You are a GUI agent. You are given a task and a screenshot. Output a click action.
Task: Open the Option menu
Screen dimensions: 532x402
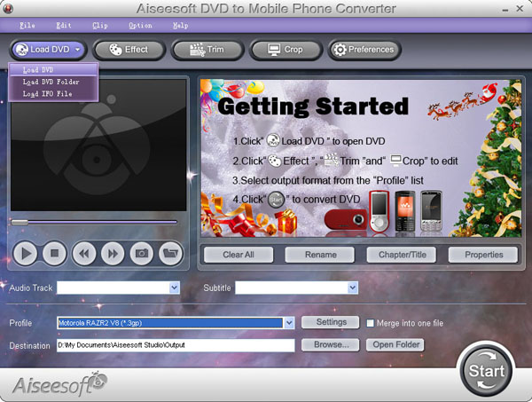pyautogui.click(x=140, y=26)
